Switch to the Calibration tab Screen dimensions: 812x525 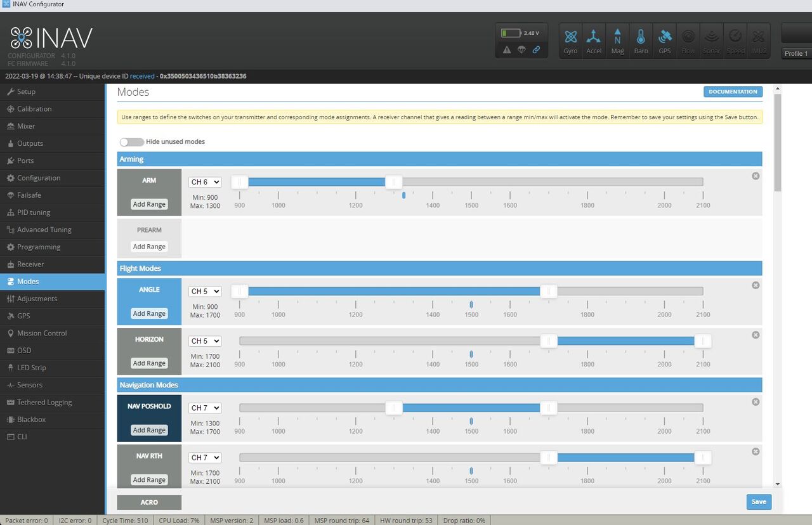point(53,109)
